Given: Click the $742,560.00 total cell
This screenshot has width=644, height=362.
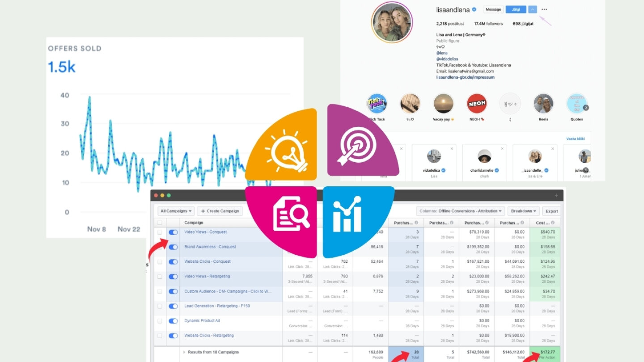Looking at the screenshot, I should [477, 354].
